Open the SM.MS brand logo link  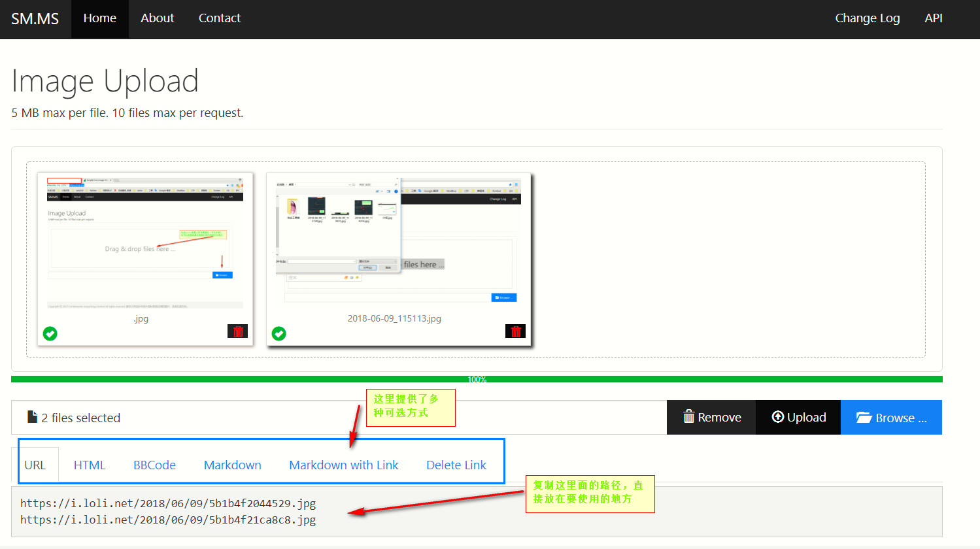pos(35,19)
